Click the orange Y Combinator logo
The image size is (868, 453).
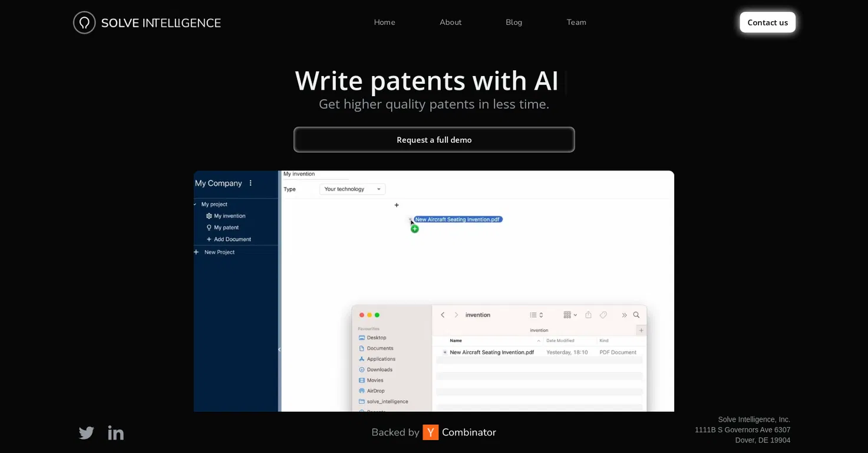coord(431,432)
